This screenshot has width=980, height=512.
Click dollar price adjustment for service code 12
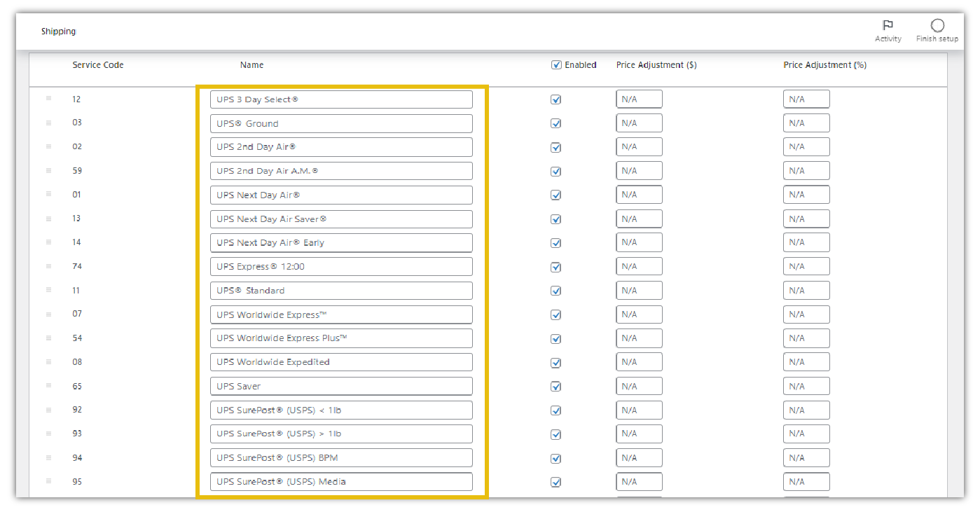coord(639,99)
